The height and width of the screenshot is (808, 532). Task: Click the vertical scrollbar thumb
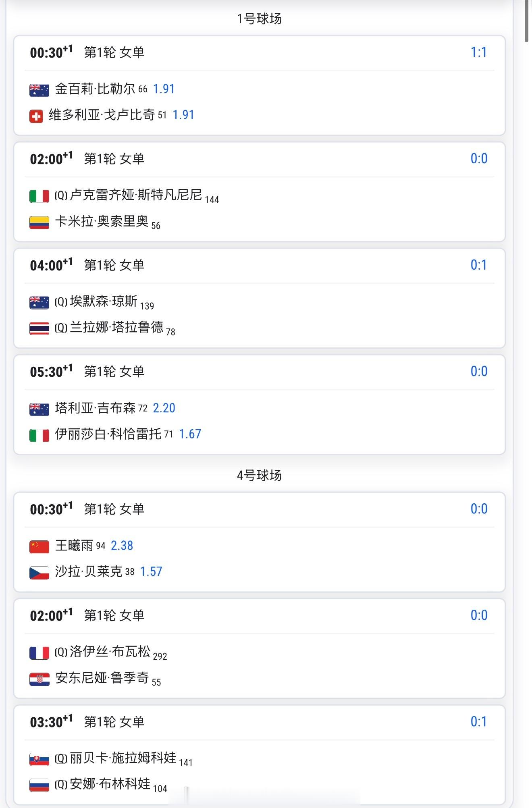[x=527, y=21]
